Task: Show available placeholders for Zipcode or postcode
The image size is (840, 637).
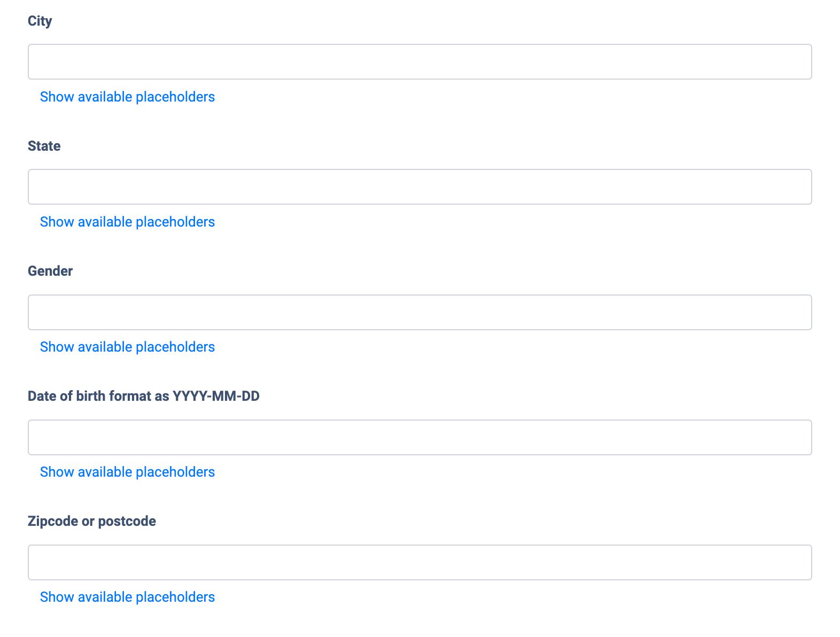Action: click(x=127, y=597)
